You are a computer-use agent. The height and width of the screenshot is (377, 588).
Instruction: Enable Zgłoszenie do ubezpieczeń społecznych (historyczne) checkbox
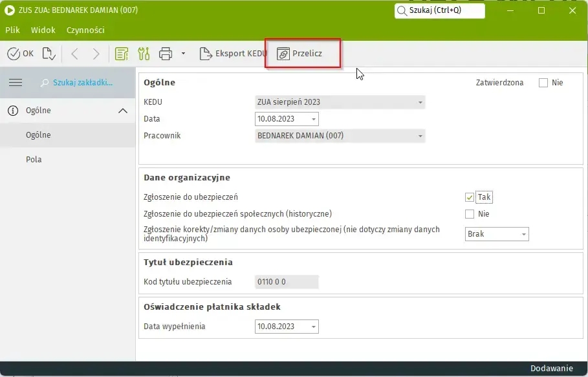[470, 214]
